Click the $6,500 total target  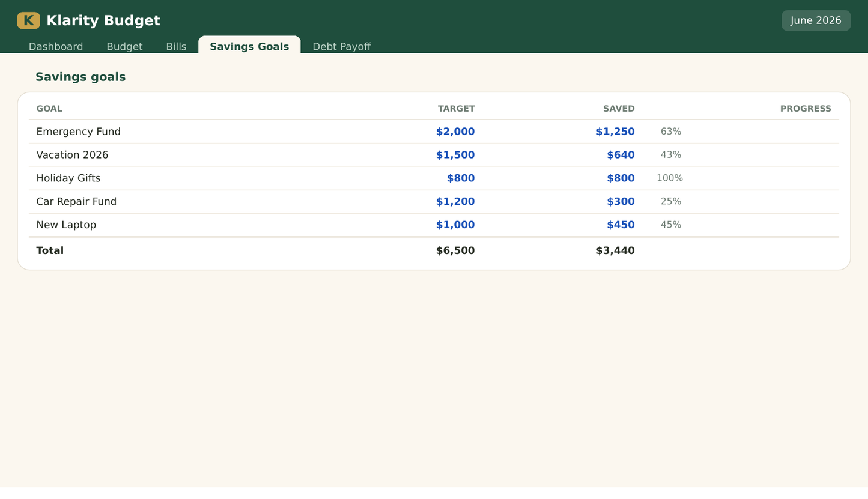click(x=455, y=250)
